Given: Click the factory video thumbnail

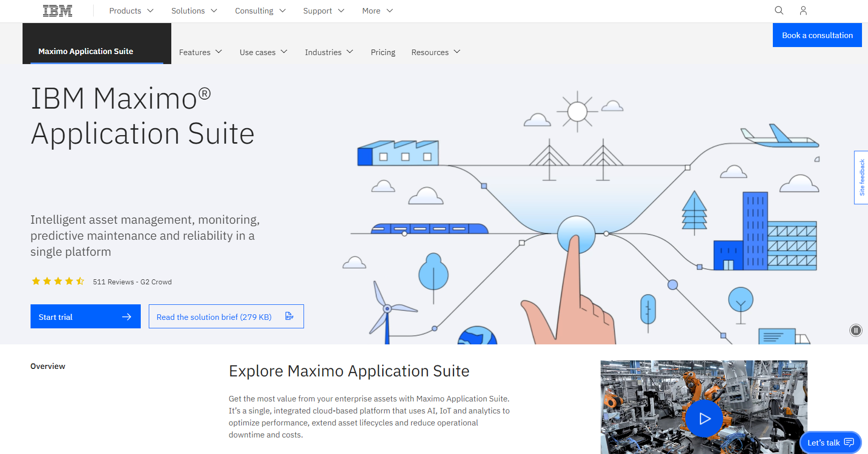Looking at the screenshot, I should point(704,407).
